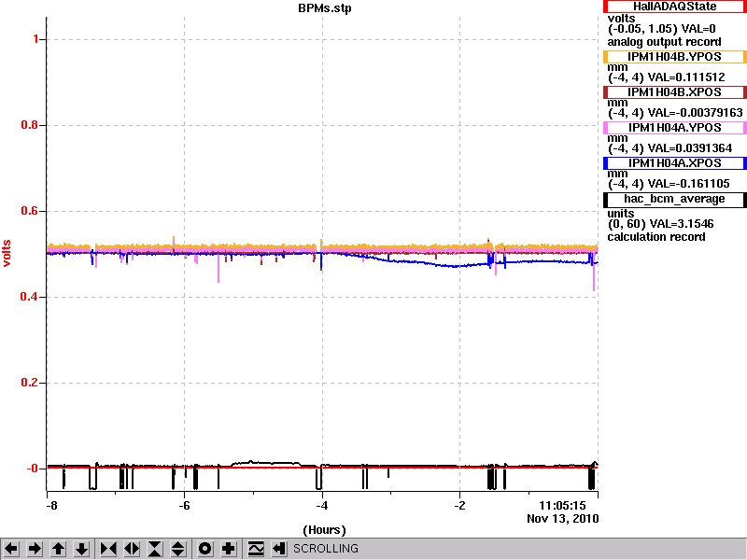This screenshot has width=747, height=560.
Task: Zoom in on the time axis (inward horizontal triangles)
Action: (x=108, y=549)
